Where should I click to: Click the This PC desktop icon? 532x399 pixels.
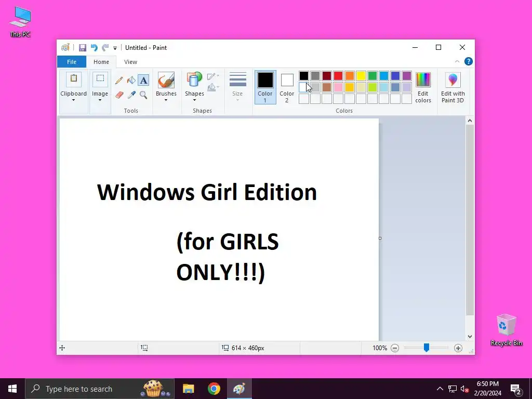[20, 22]
